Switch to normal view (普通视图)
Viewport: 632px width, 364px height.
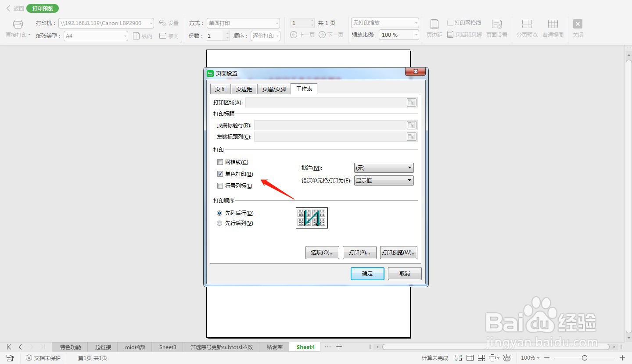click(x=553, y=29)
